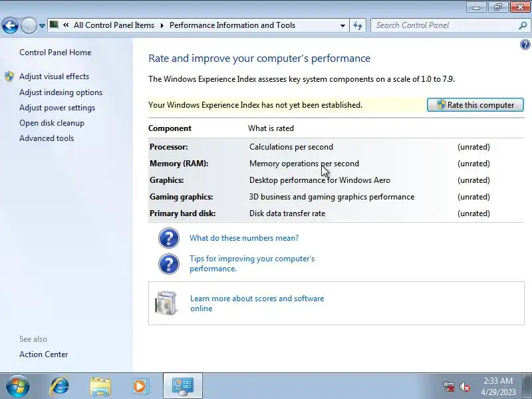Click the Forward navigation arrow button
The height and width of the screenshot is (399, 532).
(29, 25)
